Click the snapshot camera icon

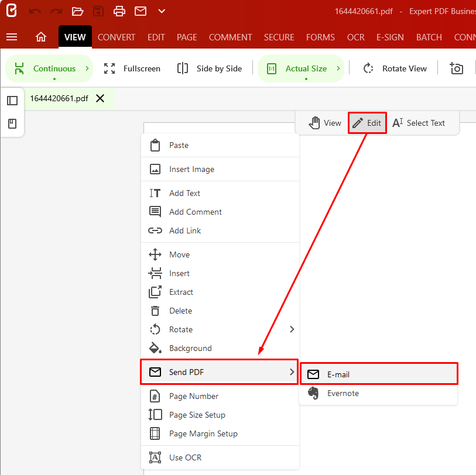point(456,68)
